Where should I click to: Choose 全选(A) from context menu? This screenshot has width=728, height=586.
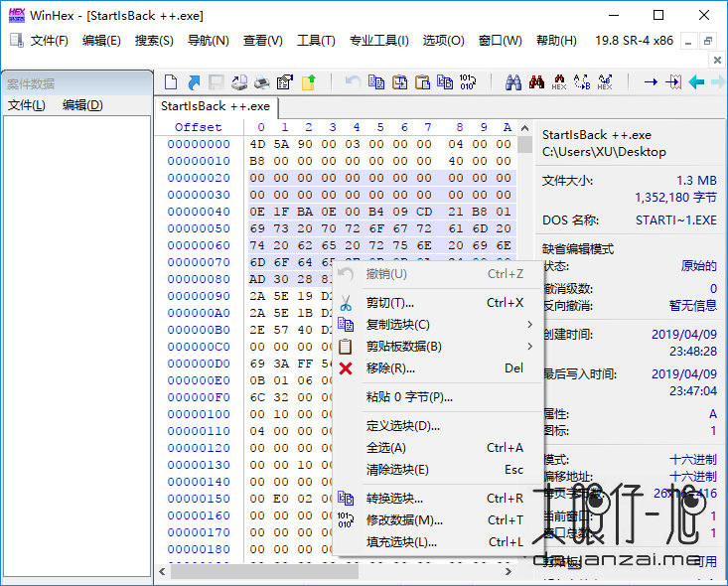(438, 448)
